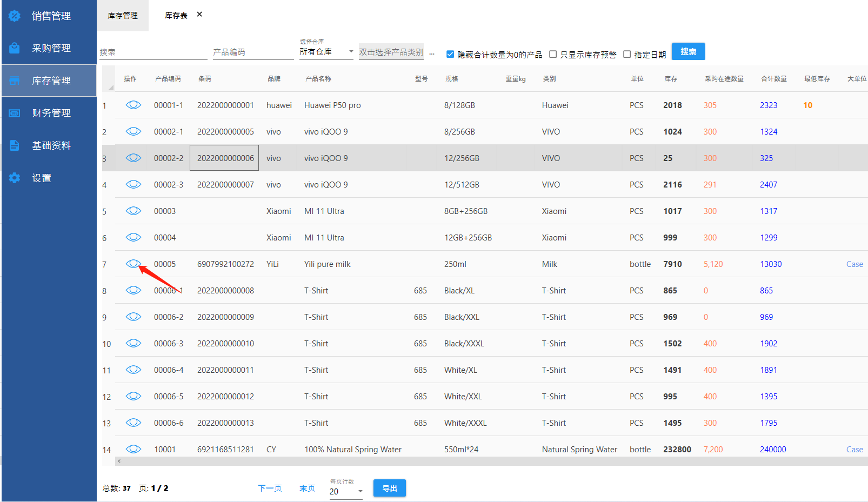Click the horizontal scrollbar under the table

click(486, 461)
